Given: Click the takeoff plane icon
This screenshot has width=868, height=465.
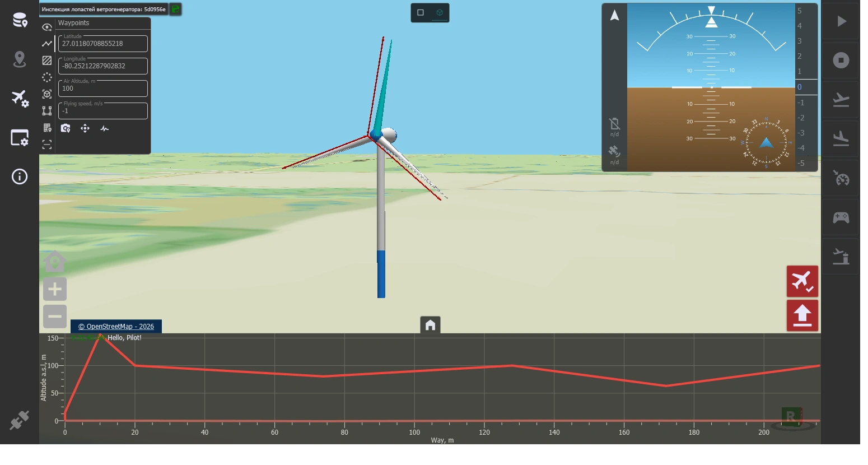Looking at the screenshot, I should click(841, 100).
